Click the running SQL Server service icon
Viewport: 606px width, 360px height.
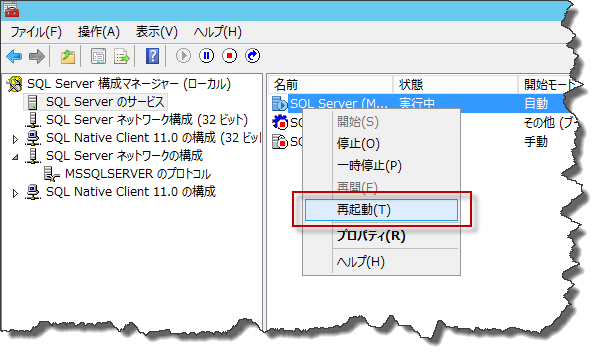[x=279, y=104]
